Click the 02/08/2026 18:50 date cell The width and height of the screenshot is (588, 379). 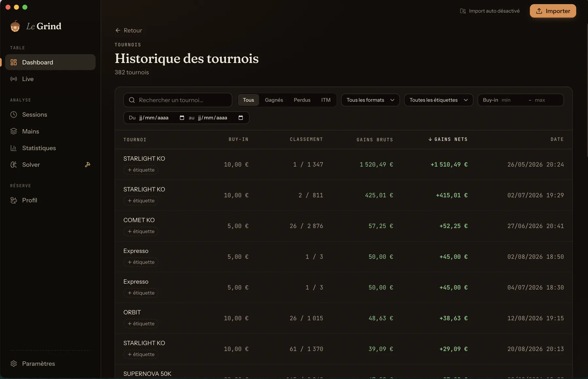click(x=535, y=257)
